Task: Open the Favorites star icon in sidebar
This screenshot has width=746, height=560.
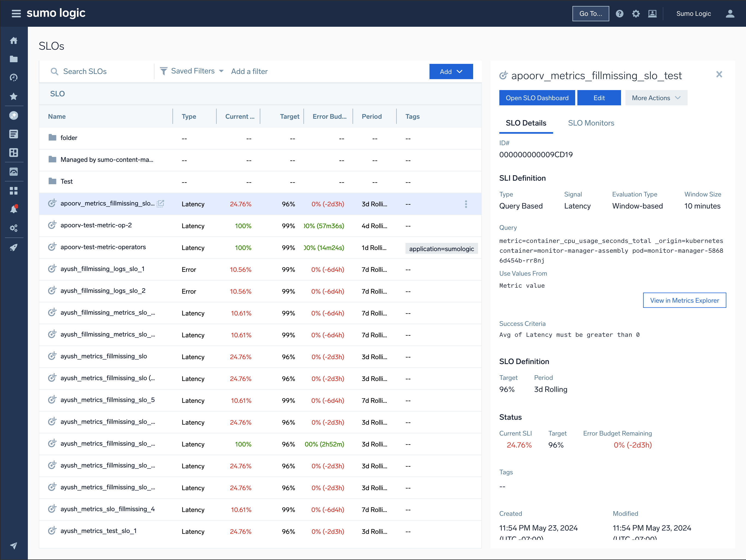Action: click(14, 96)
